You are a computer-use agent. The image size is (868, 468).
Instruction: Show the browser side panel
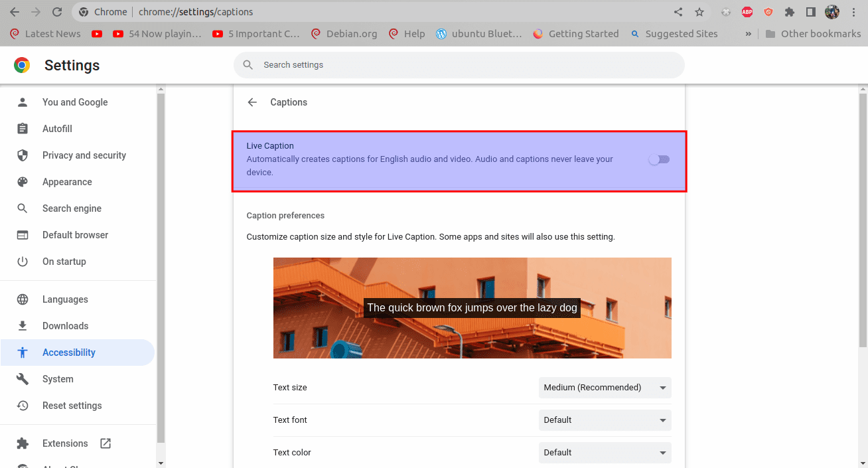tap(811, 12)
